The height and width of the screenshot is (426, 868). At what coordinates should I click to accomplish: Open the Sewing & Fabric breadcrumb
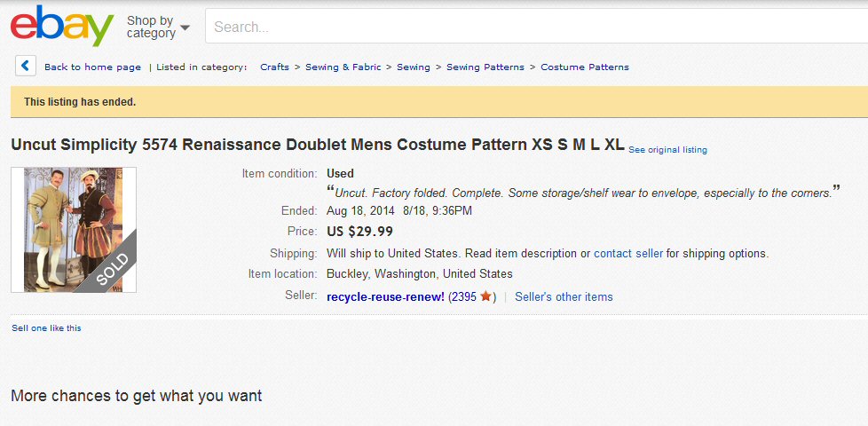click(343, 67)
